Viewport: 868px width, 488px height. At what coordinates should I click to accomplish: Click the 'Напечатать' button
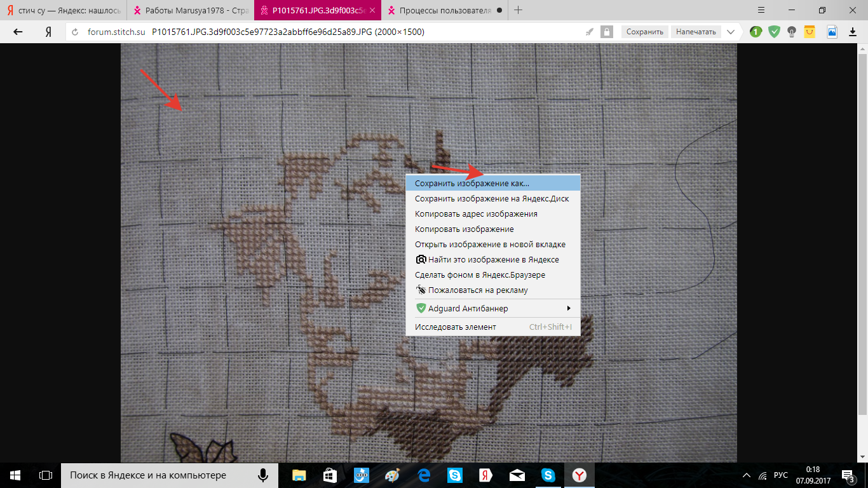(x=696, y=32)
